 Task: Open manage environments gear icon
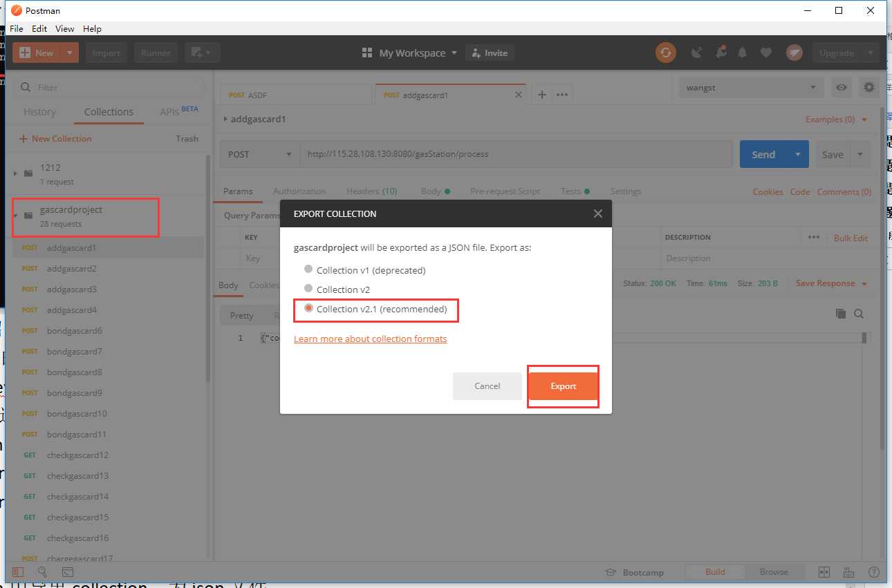tap(868, 88)
